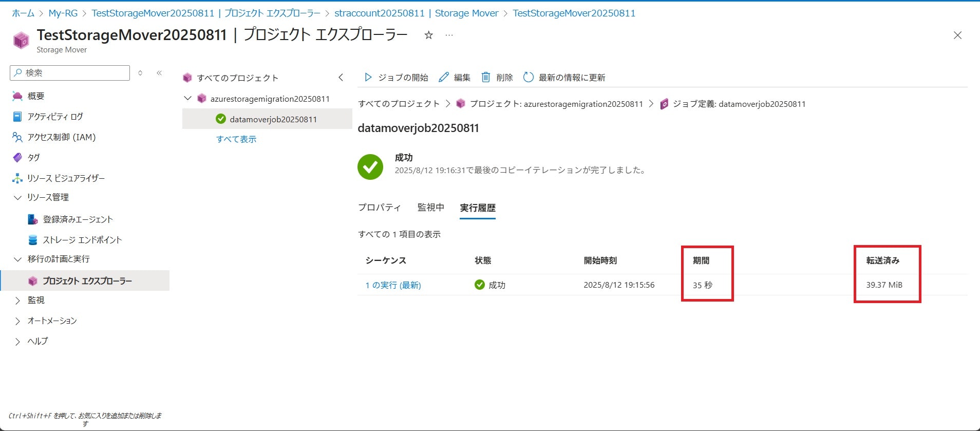
Task: Switch to 実行履歴 tab
Action: (x=478, y=208)
